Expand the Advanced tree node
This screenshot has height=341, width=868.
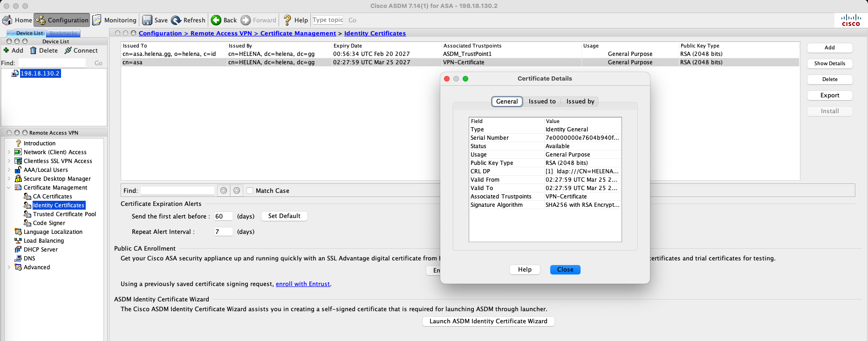(x=9, y=267)
